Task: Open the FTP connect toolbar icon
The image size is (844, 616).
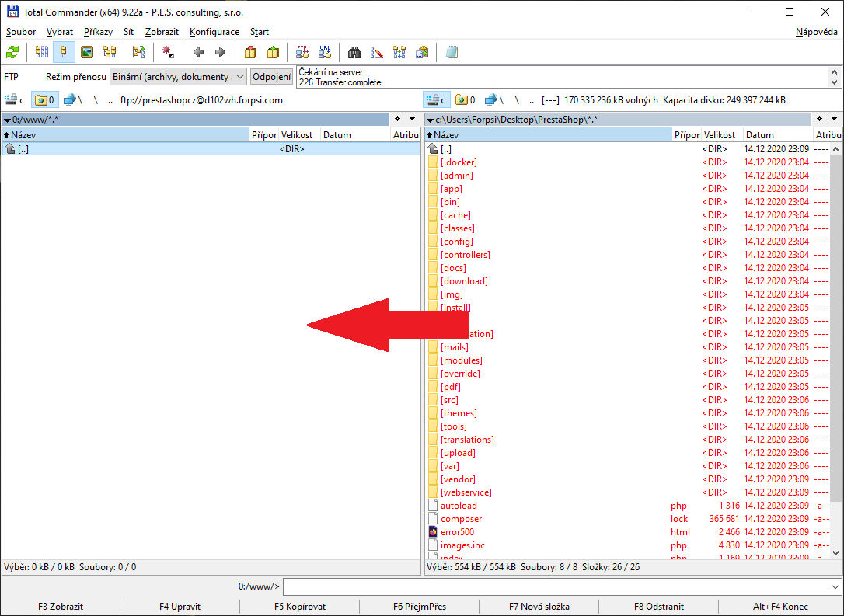Action: pos(302,52)
